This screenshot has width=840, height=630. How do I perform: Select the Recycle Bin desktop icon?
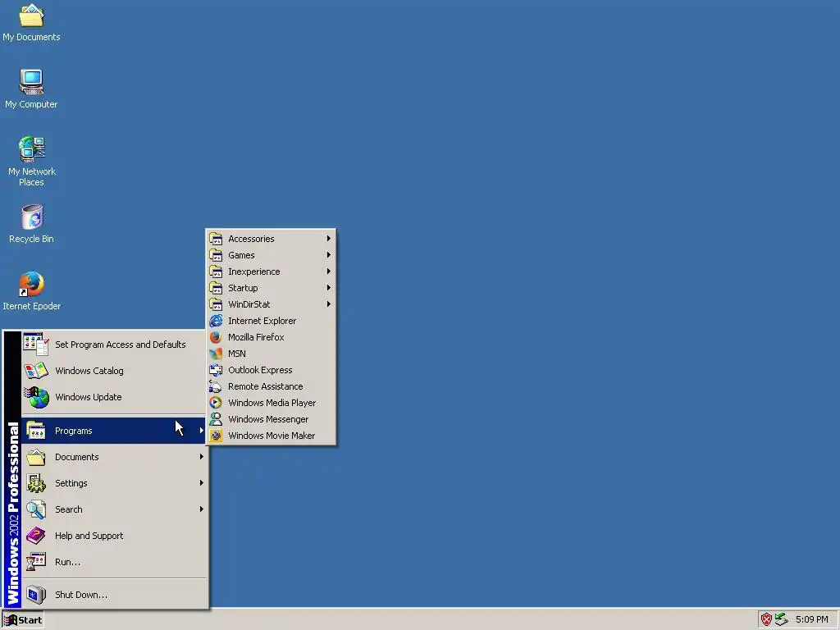coord(31,224)
